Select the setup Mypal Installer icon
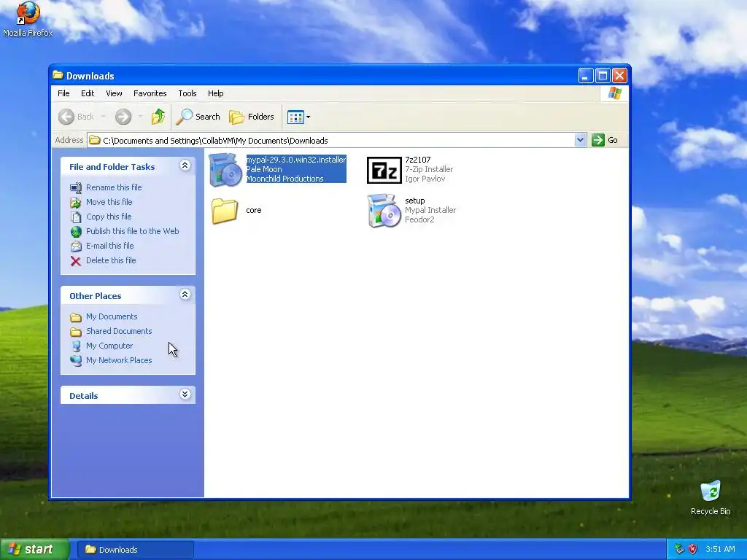 384,211
